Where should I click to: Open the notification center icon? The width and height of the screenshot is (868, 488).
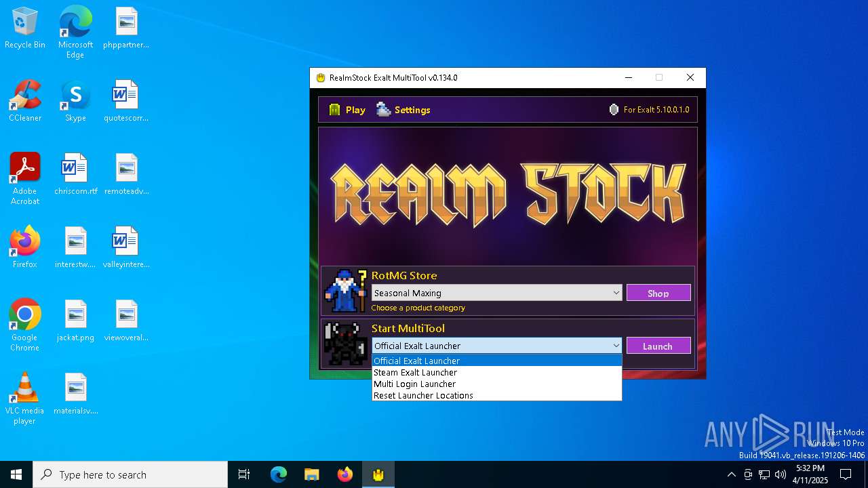pos(846,474)
